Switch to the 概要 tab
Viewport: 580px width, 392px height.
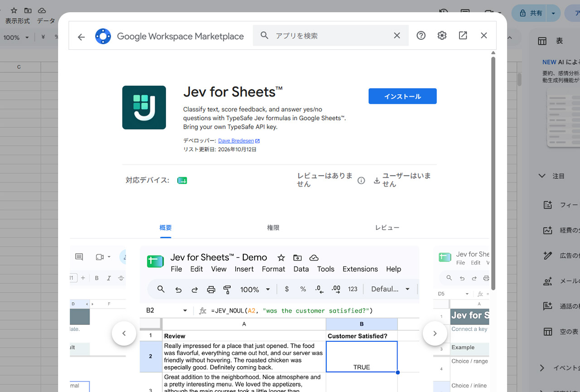click(166, 228)
